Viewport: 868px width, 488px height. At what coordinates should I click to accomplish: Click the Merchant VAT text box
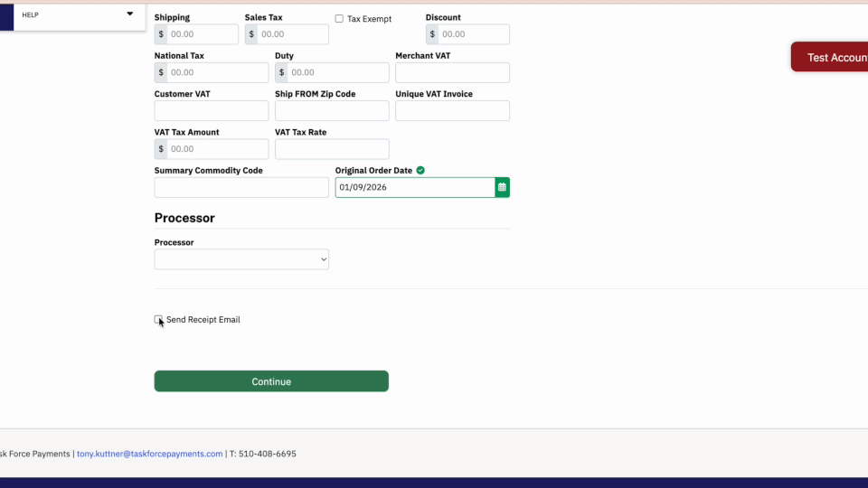pyautogui.click(x=452, y=72)
